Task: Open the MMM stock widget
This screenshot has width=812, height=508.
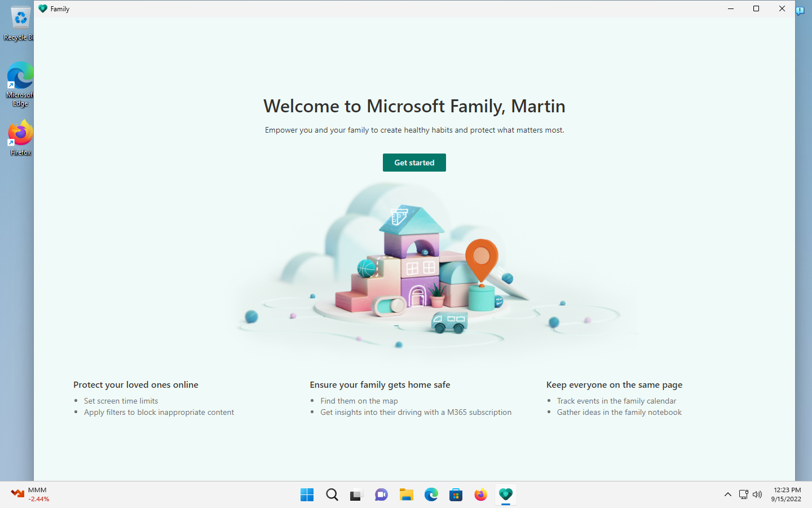Action: (x=31, y=494)
